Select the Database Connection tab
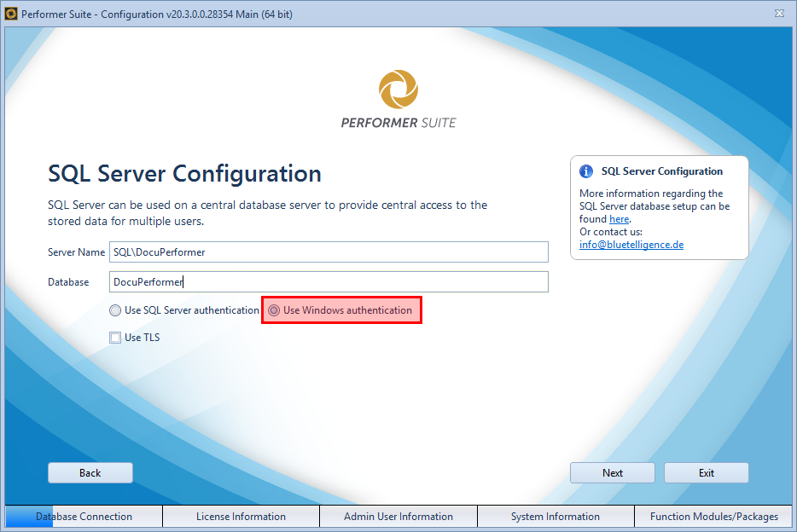The width and height of the screenshot is (797, 532). [83, 516]
